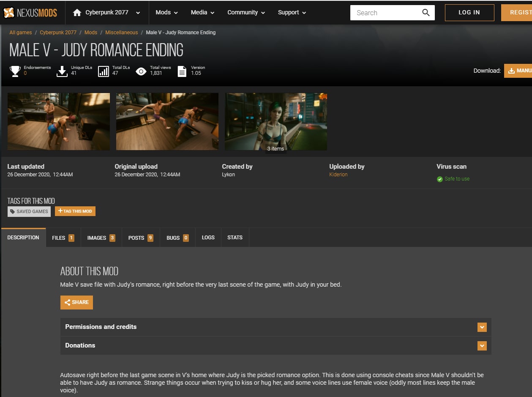The width and height of the screenshot is (532, 397).
Task: Open the Judy portrait thumbnail
Action: click(x=276, y=122)
